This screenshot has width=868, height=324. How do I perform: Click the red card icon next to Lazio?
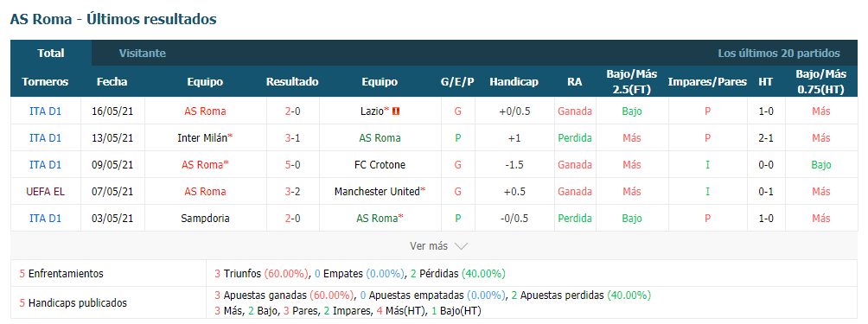click(396, 111)
